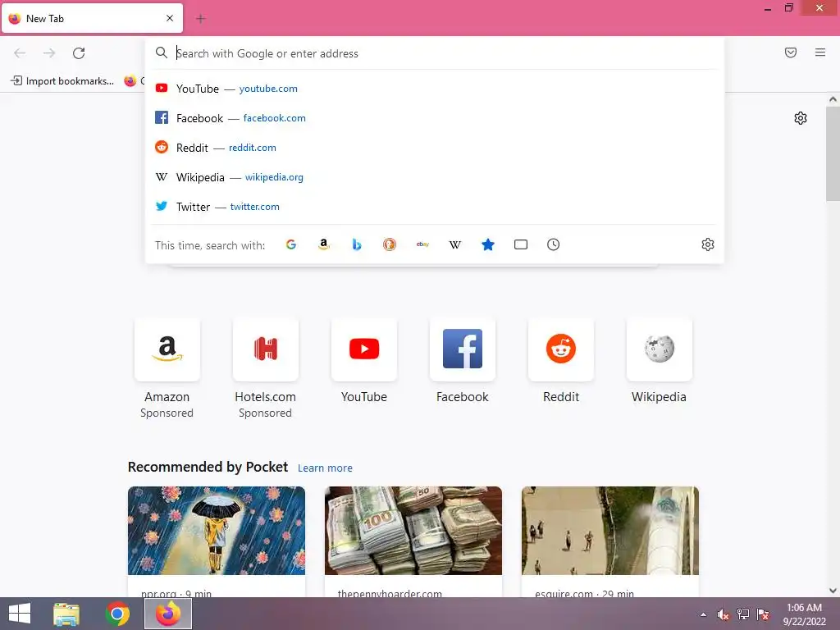Close the New Tab tab
The height and width of the screenshot is (630, 840).
pos(170,18)
